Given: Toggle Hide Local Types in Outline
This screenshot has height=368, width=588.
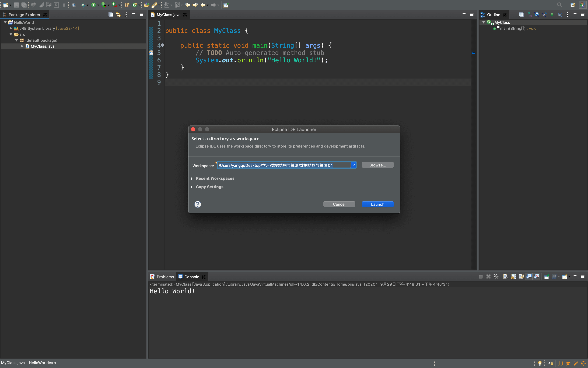Looking at the screenshot, I should pyautogui.click(x=560, y=14).
